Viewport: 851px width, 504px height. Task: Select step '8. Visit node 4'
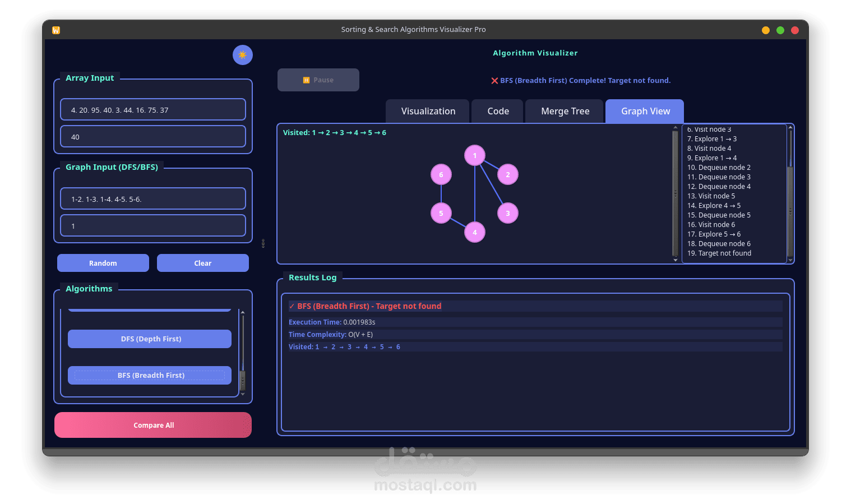tap(709, 149)
